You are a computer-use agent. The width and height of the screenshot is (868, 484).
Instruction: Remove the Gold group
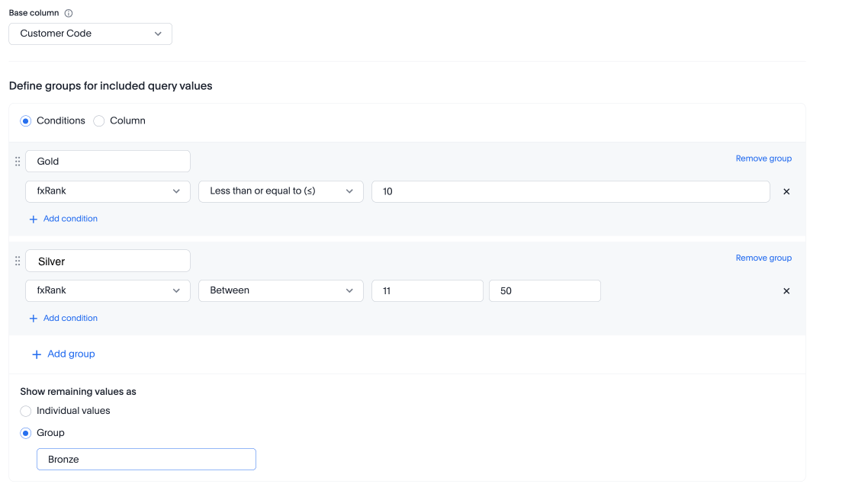tap(764, 158)
